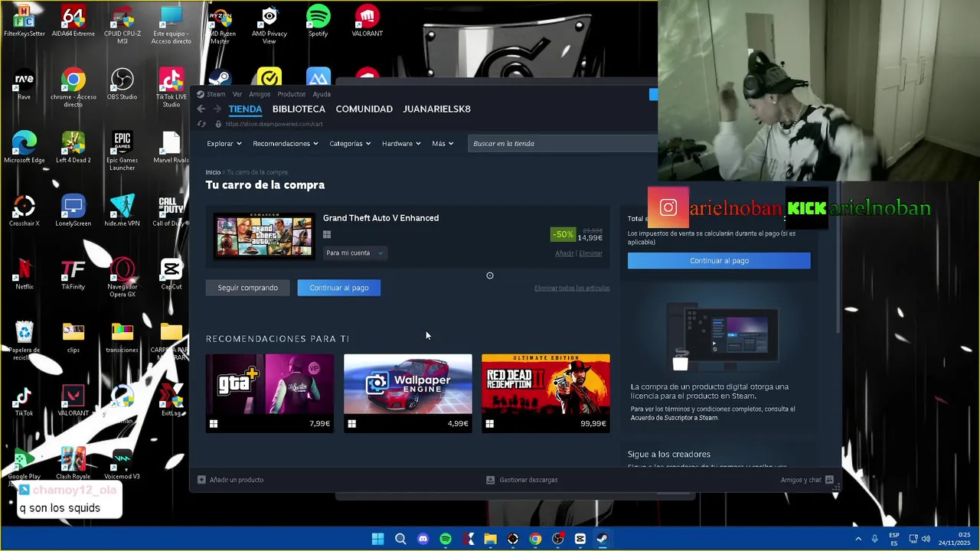Open Amigos menu in Steam
Screen dimensions: 980x551
point(260,94)
